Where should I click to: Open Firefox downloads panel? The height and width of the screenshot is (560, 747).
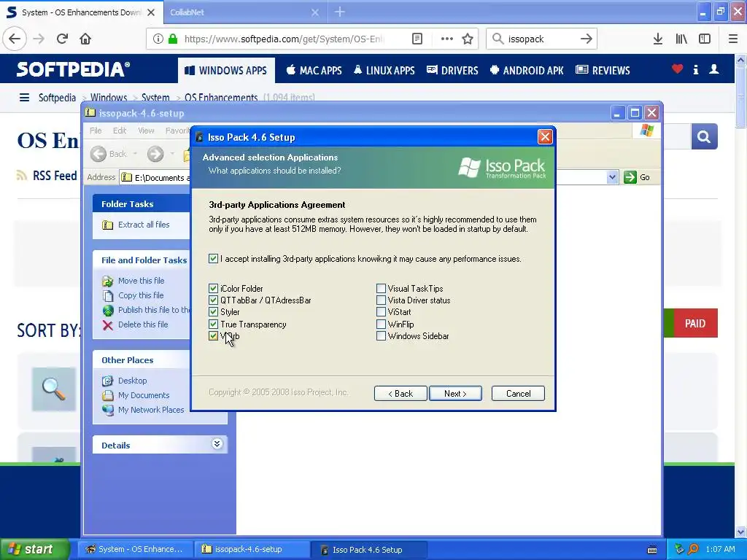(658, 39)
